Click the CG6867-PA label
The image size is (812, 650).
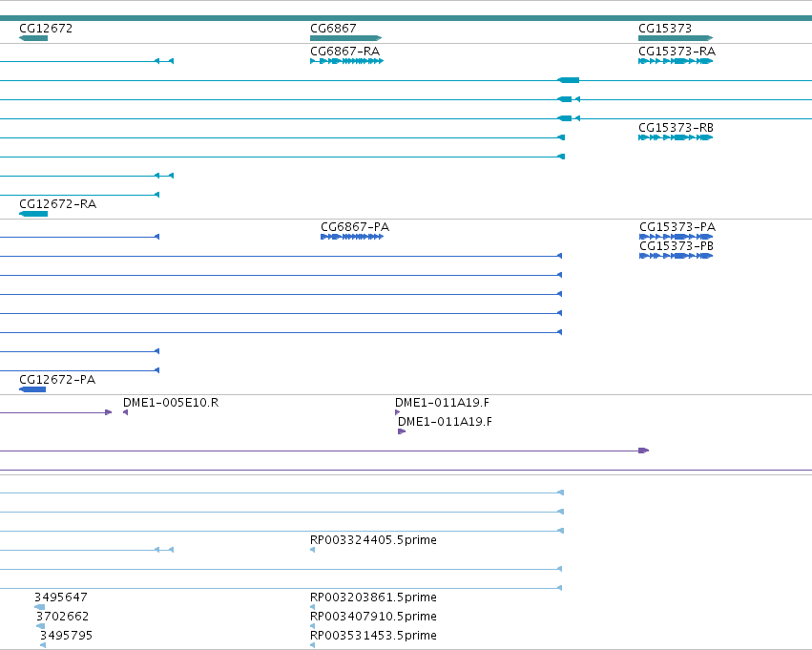(355, 226)
